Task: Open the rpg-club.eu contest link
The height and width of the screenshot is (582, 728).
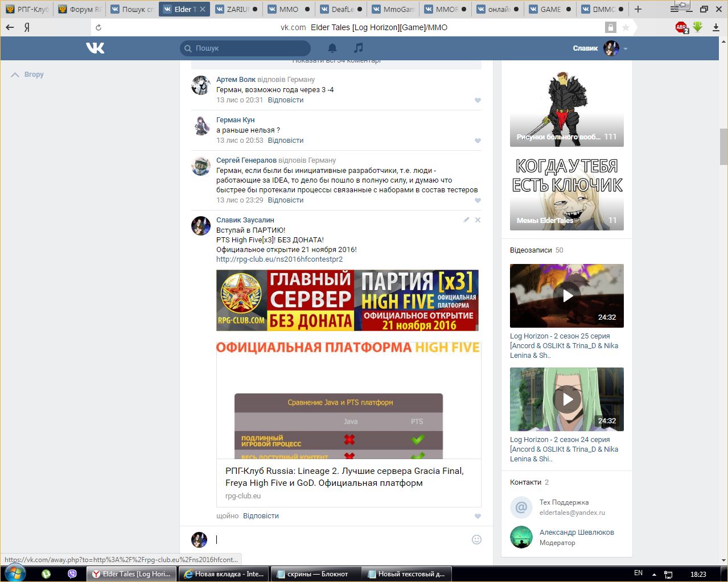Action: [279, 259]
